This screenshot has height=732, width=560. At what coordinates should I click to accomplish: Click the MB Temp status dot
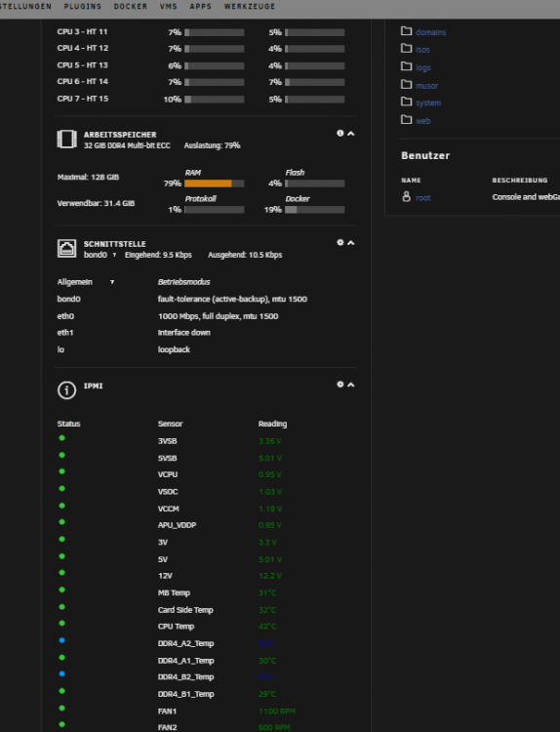click(61, 590)
